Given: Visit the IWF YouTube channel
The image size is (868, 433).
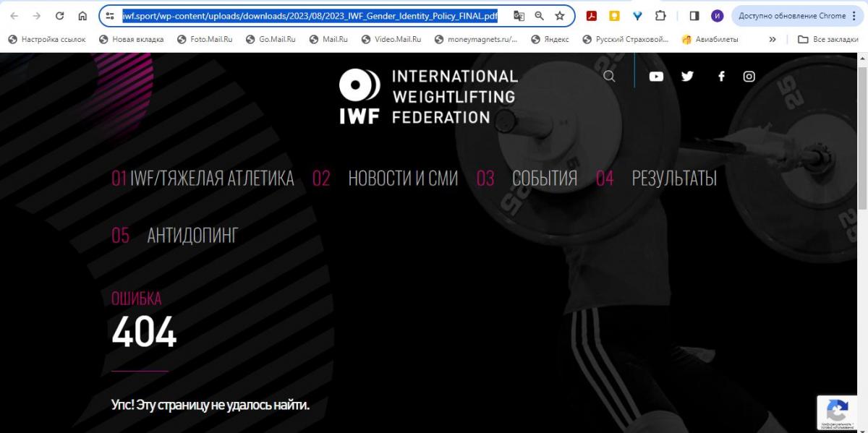Looking at the screenshot, I should pos(656,76).
